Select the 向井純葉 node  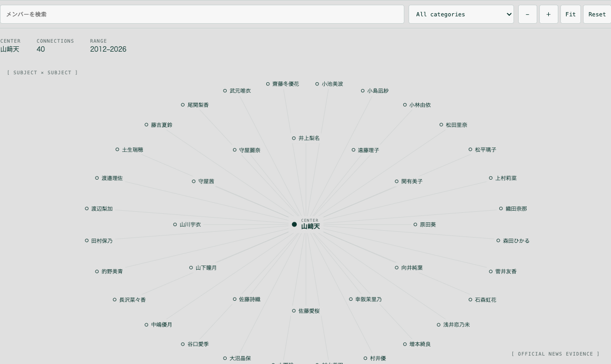(409, 268)
